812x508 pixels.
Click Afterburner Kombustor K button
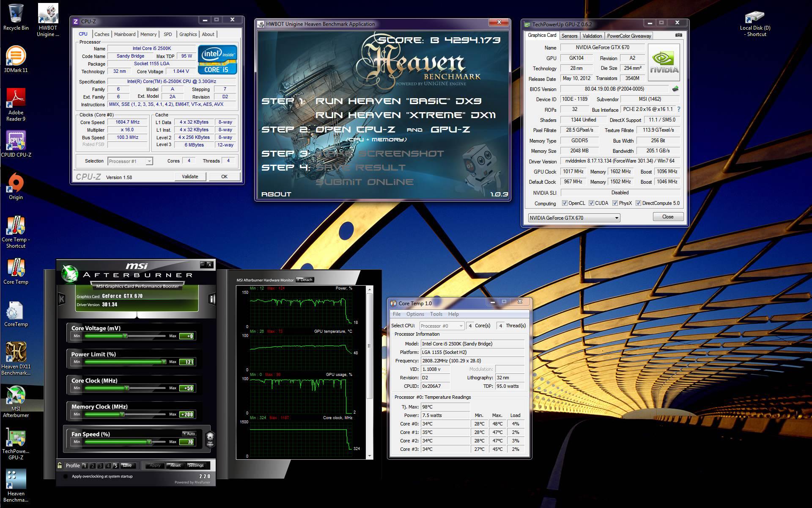62,299
